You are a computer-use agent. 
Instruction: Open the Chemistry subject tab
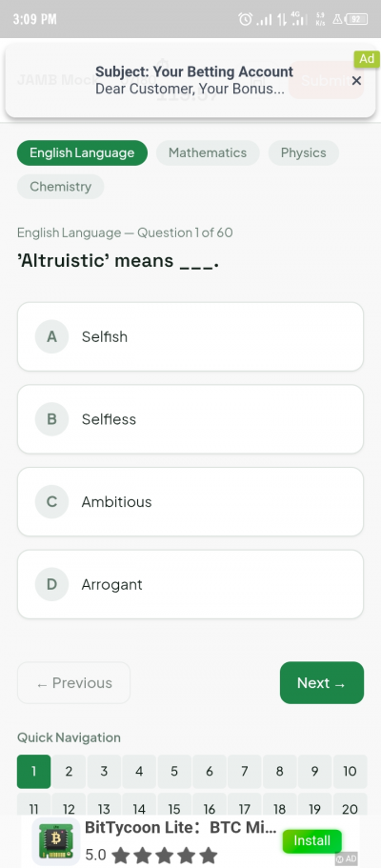tap(60, 187)
